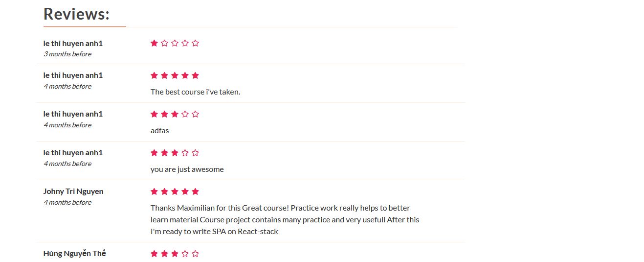Click the "Reviews:" heading
Screen dimensions: 644x262
coord(76,14)
